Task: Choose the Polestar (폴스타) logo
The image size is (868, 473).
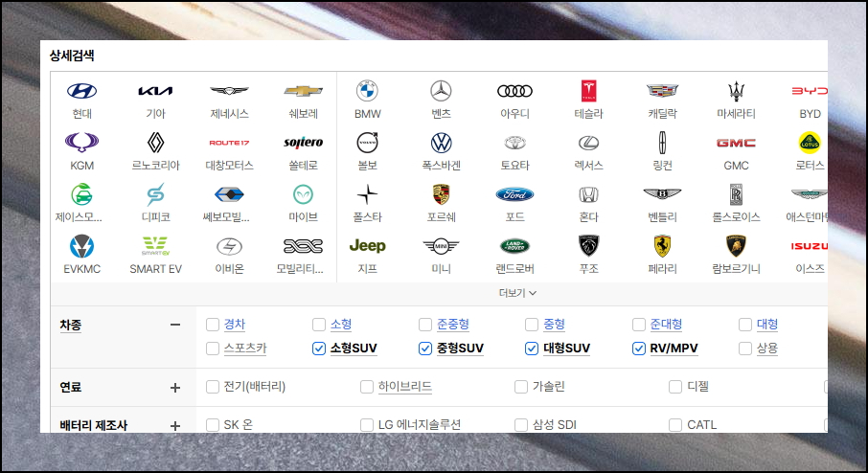Action: point(367,194)
